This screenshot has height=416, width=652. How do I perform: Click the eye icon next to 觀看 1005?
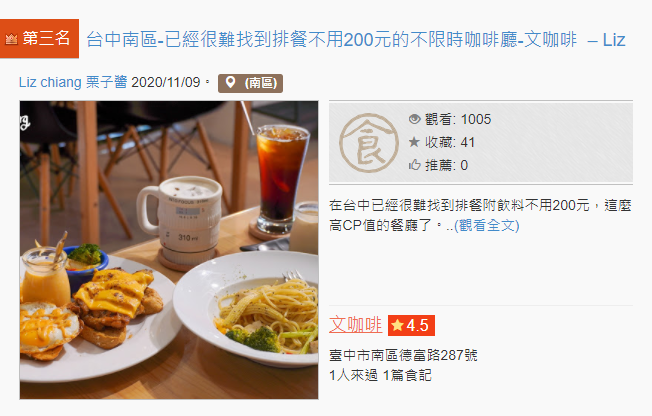[x=415, y=119]
